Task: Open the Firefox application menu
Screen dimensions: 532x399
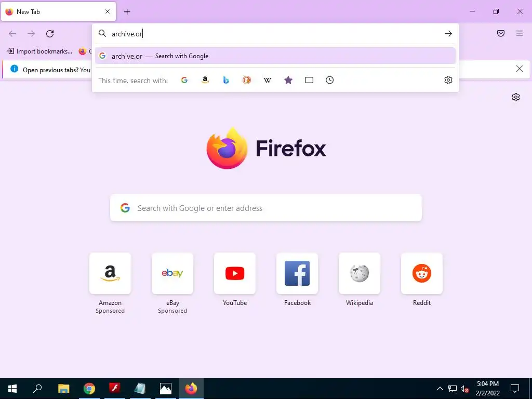Action: (520, 33)
